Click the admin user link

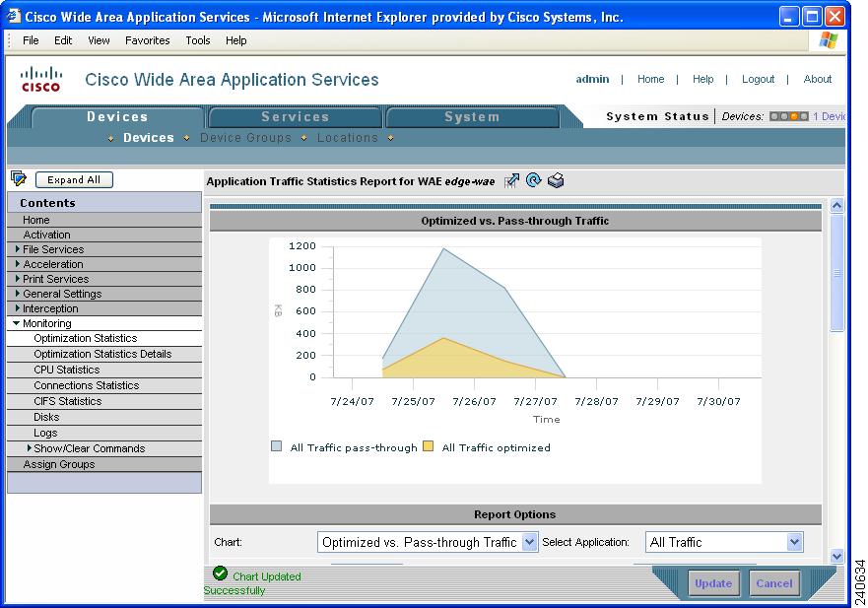592,79
